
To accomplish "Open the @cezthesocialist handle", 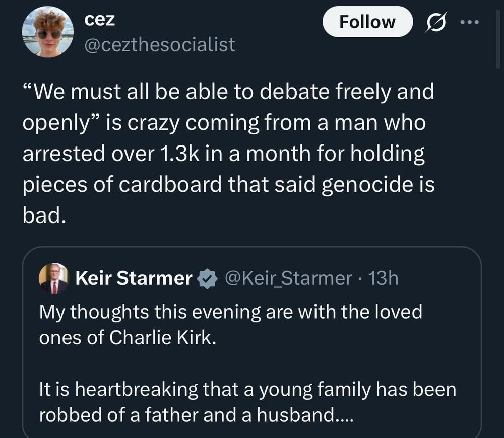I will pyautogui.click(x=159, y=45).
